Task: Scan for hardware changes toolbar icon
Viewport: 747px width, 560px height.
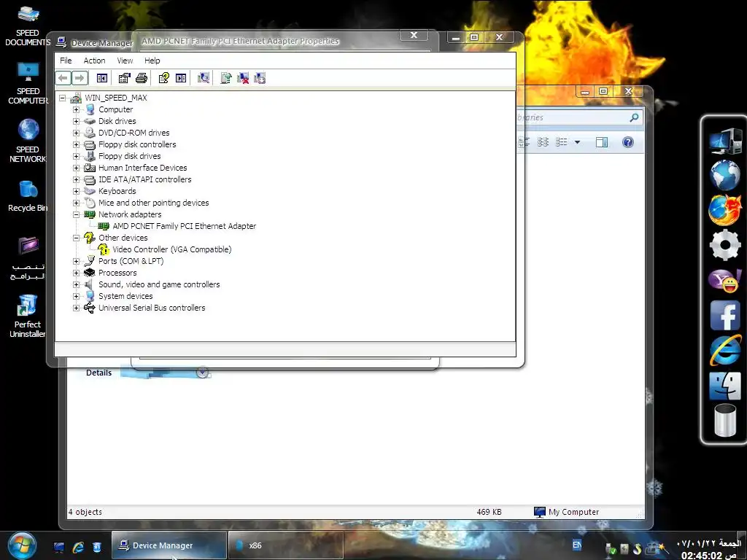Action: 204,78
